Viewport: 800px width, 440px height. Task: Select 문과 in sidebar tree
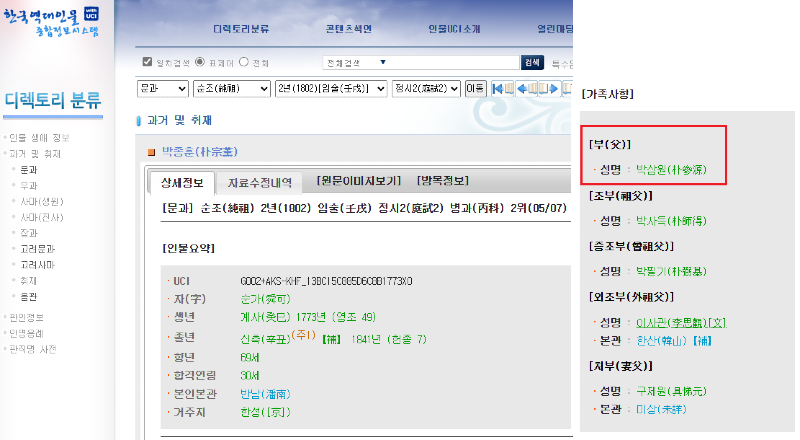(x=29, y=169)
